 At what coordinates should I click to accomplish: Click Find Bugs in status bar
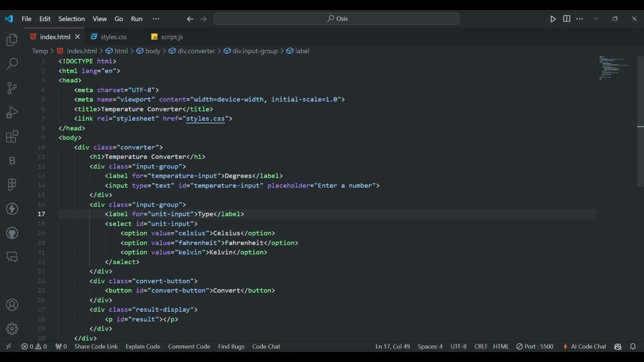[231, 346]
